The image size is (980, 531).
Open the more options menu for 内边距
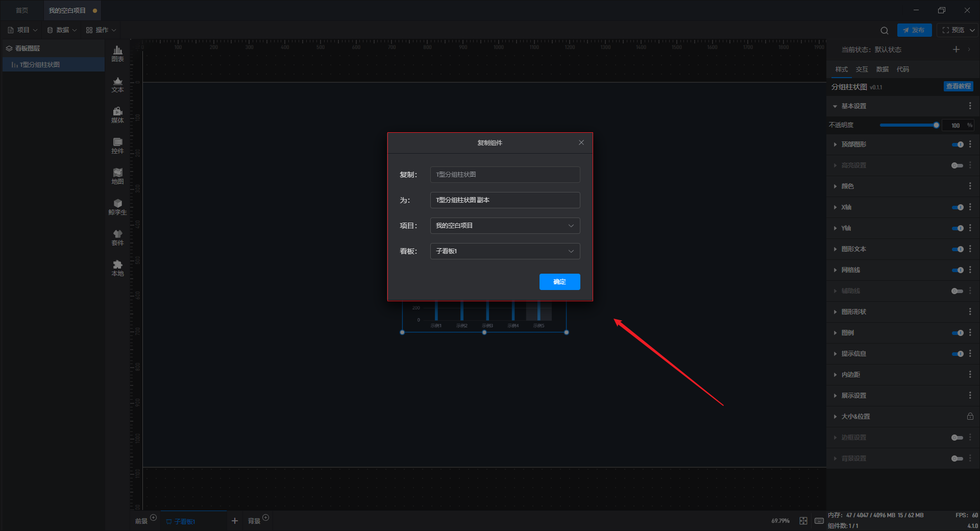[970, 375]
